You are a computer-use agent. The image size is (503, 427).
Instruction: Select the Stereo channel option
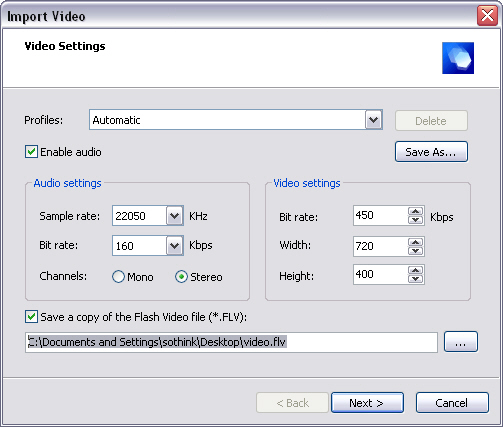pyautogui.click(x=181, y=277)
